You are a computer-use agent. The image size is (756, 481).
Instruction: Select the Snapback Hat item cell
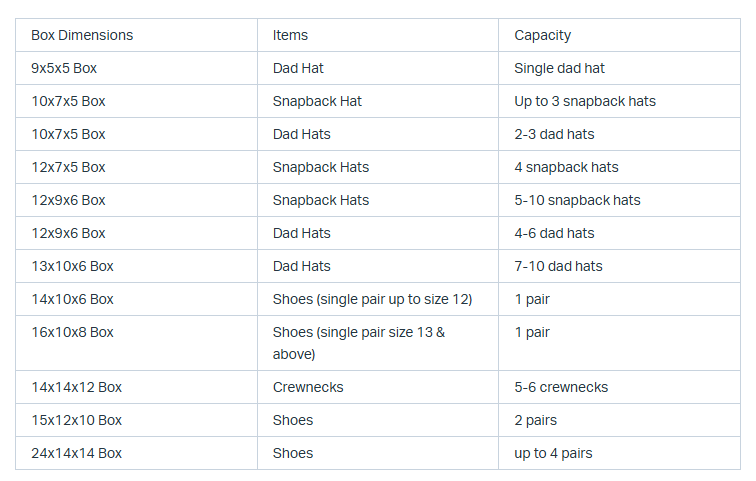(x=317, y=101)
